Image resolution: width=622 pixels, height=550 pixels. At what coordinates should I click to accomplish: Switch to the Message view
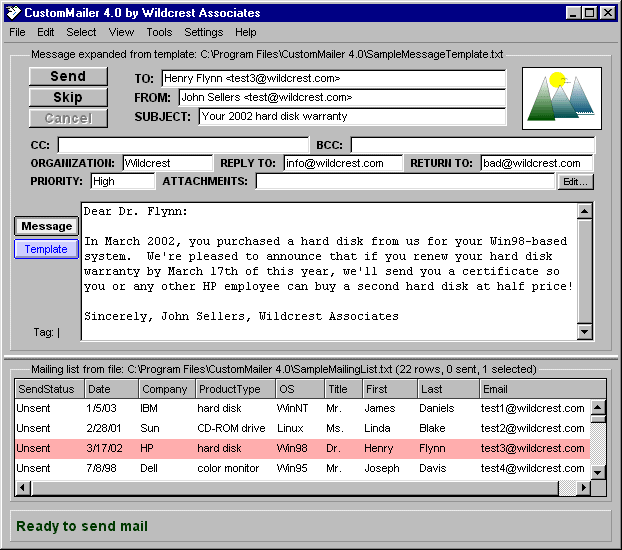[x=46, y=226]
